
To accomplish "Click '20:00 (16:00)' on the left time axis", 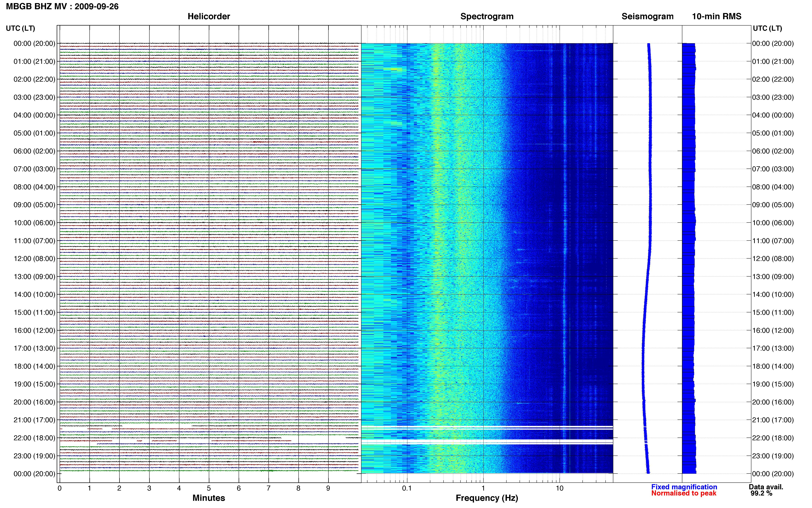I will pyautogui.click(x=34, y=402).
